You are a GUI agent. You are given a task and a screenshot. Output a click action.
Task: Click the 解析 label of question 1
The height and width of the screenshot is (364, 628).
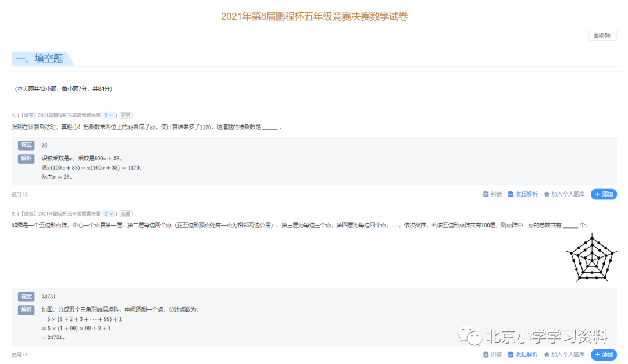coord(26,159)
